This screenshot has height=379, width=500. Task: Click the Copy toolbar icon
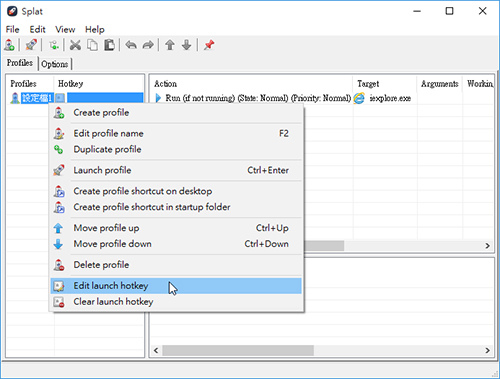tap(92, 45)
